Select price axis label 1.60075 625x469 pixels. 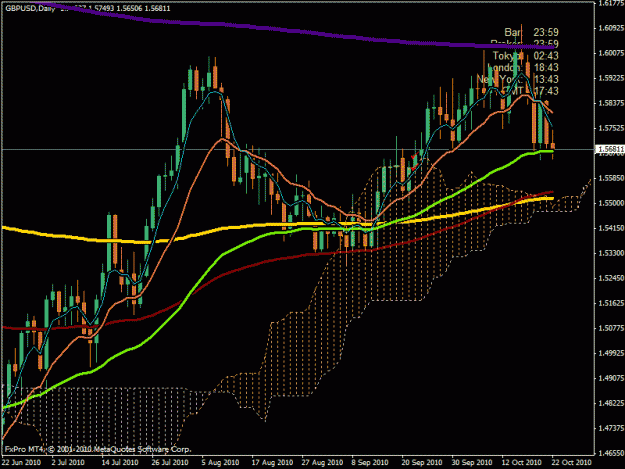[x=611, y=53]
